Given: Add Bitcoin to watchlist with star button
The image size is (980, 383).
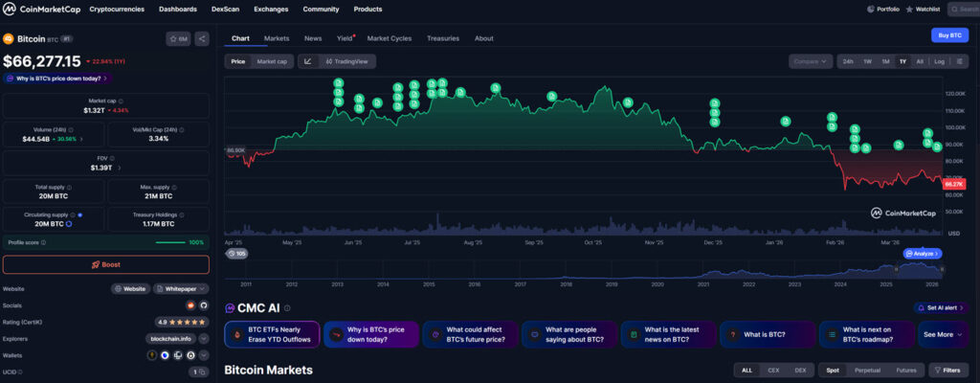Looking at the screenshot, I should click(x=178, y=39).
